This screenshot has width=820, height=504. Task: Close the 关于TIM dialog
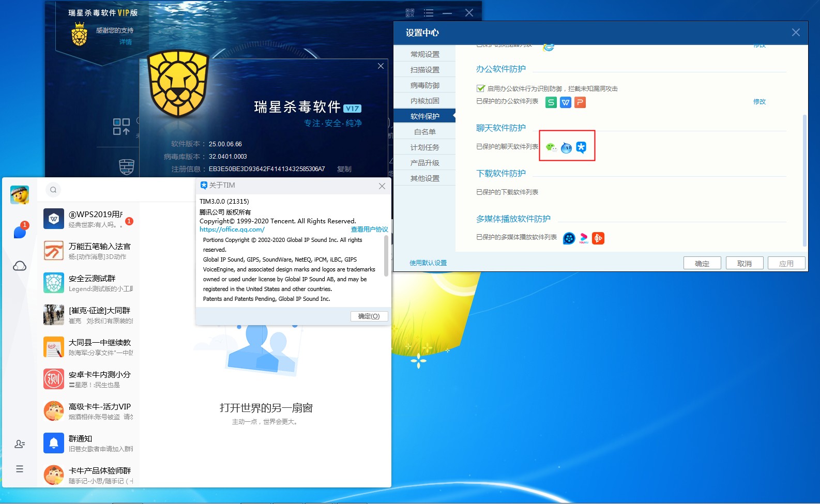coord(382,186)
